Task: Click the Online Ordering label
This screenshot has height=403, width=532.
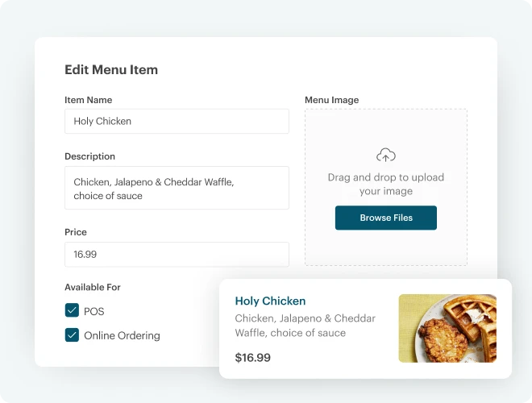Action: coord(122,335)
